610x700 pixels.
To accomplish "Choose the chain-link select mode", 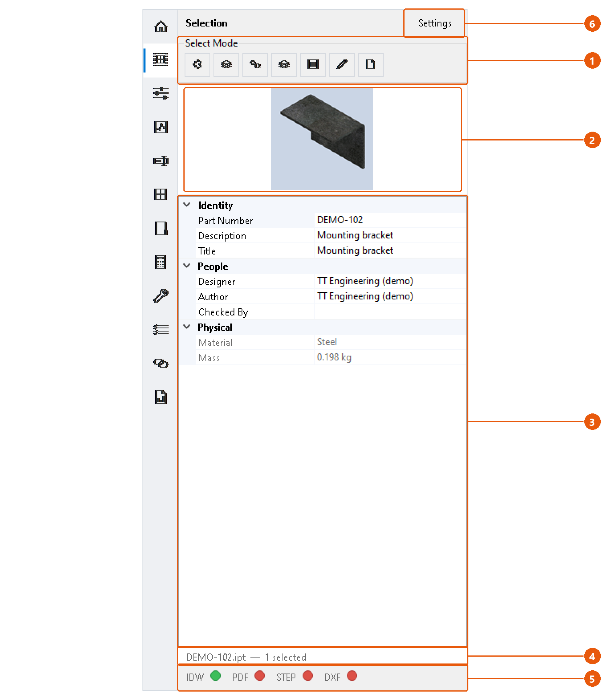I will [x=255, y=65].
